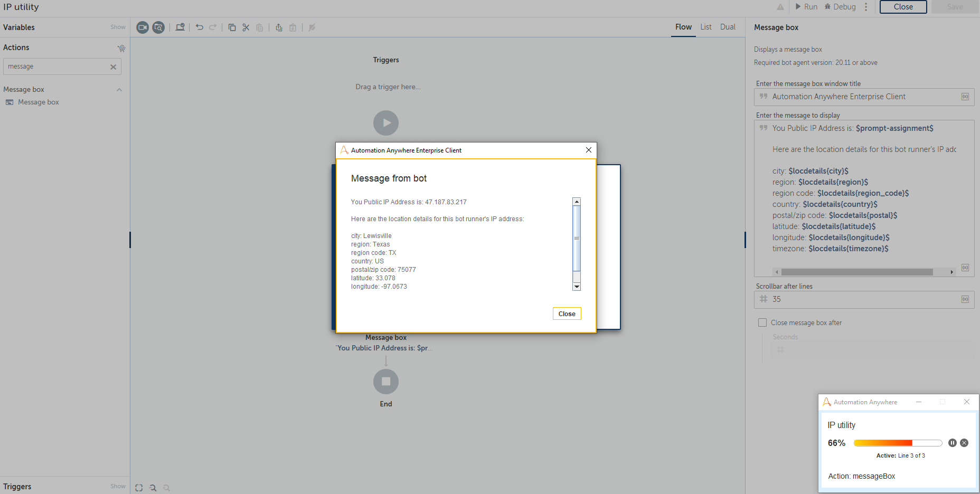980x494 pixels.
Task: Insert variable into message display field
Action: [x=965, y=268]
